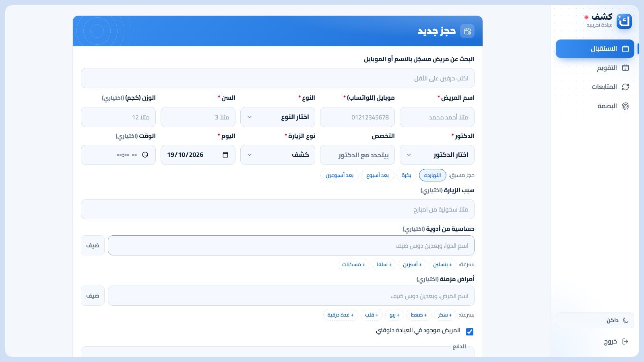This screenshot has height=362, width=644.
Task: Open the اختار النوع dropdown
Action: (x=278, y=117)
